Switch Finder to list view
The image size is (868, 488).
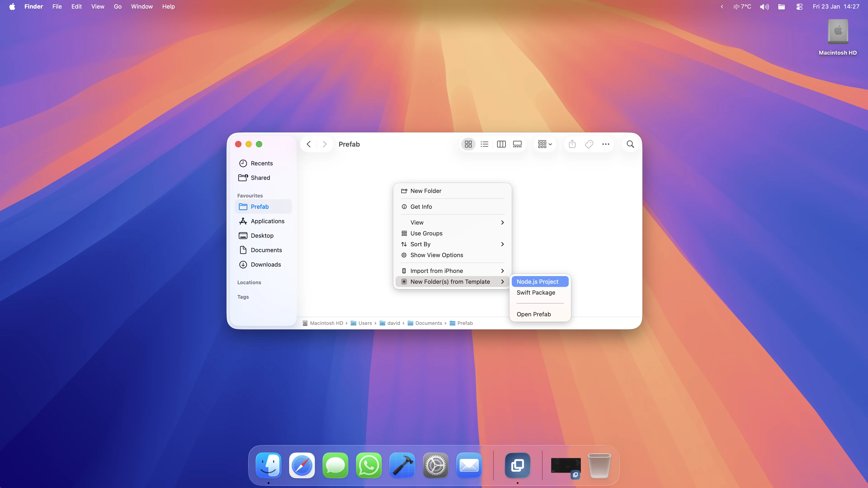coord(484,144)
